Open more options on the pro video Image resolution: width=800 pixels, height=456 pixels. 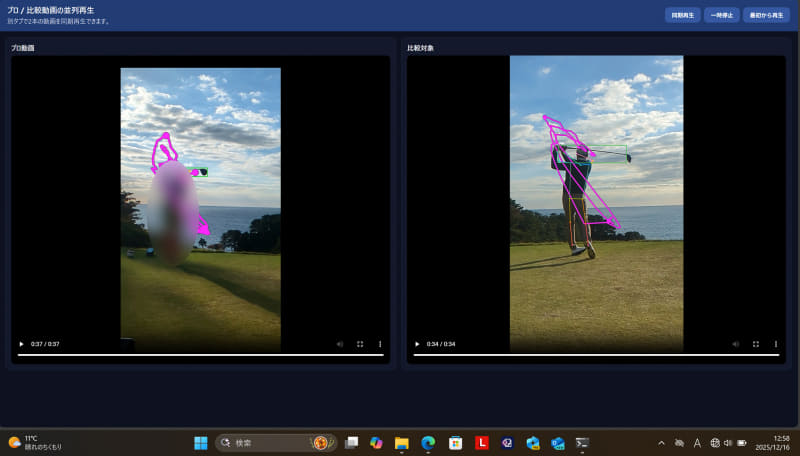tap(380, 344)
